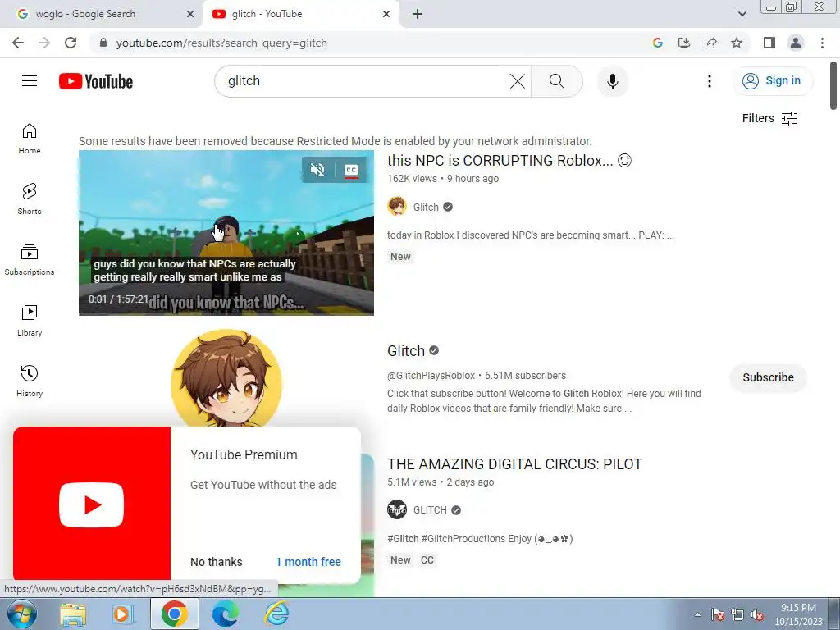
Task: Go back in Chrome
Action: click(x=18, y=43)
